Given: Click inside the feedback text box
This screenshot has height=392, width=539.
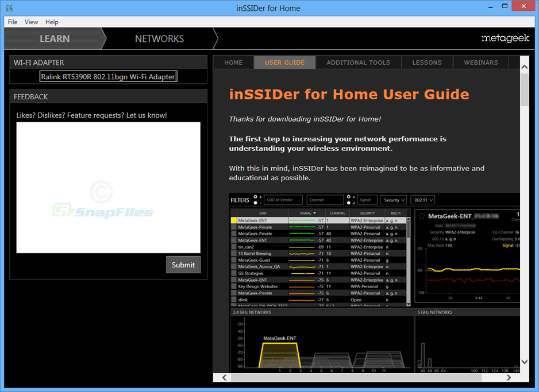Looking at the screenshot, I should (x=108, y=188).
